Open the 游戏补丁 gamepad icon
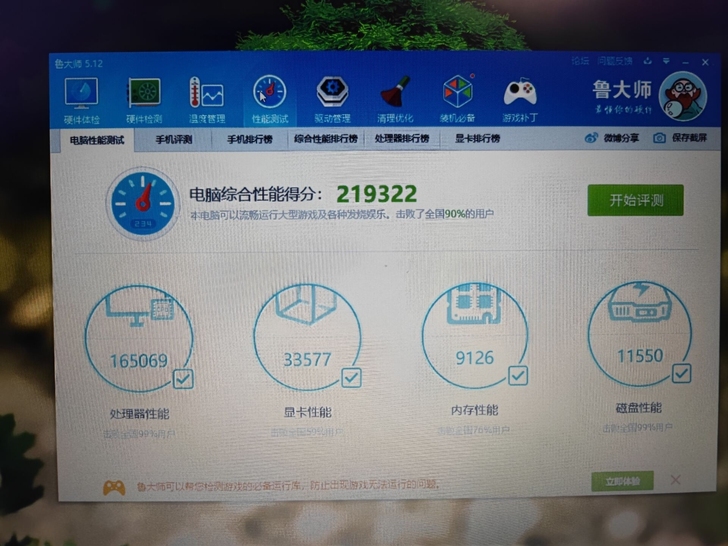 [x=520, y=99]
